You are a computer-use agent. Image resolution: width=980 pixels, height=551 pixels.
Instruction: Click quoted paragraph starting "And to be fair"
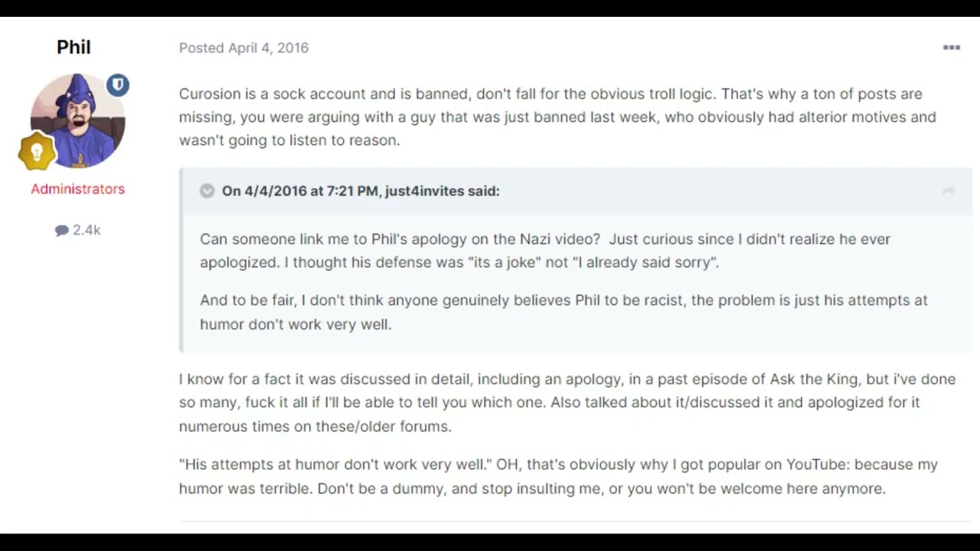(563, 311)
